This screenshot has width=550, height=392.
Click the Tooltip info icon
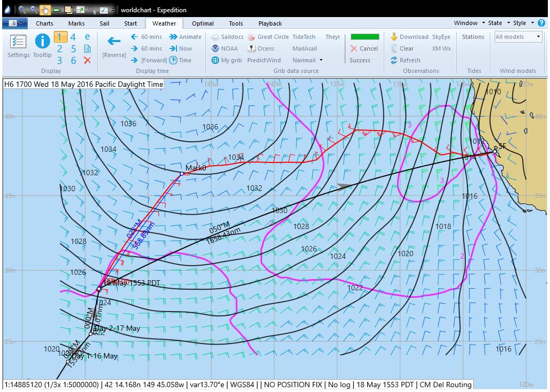[42, 45]
